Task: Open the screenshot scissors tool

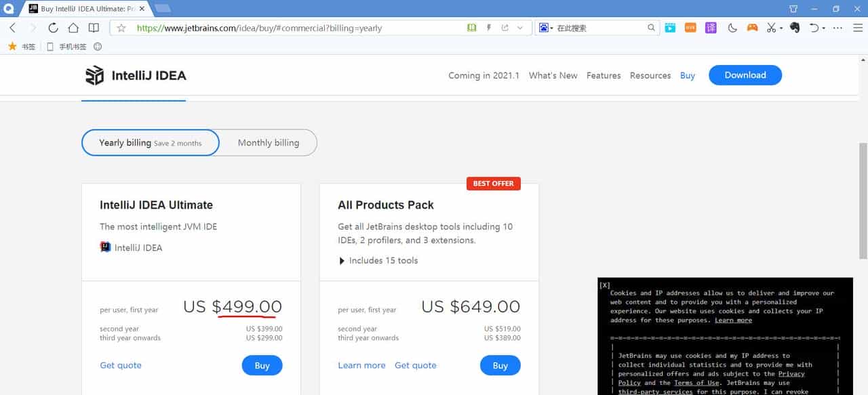Action: point(771,28)
